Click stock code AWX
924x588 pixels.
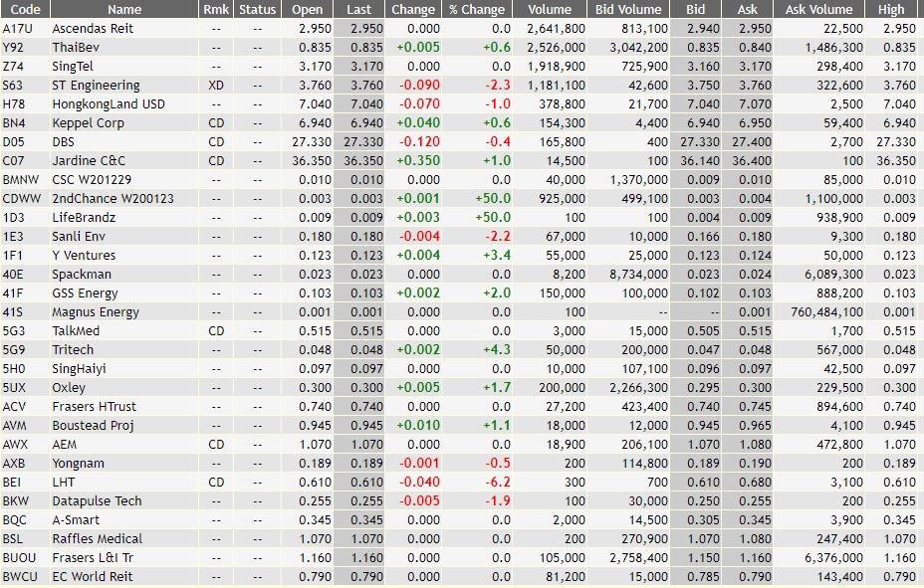coord(15,445)
